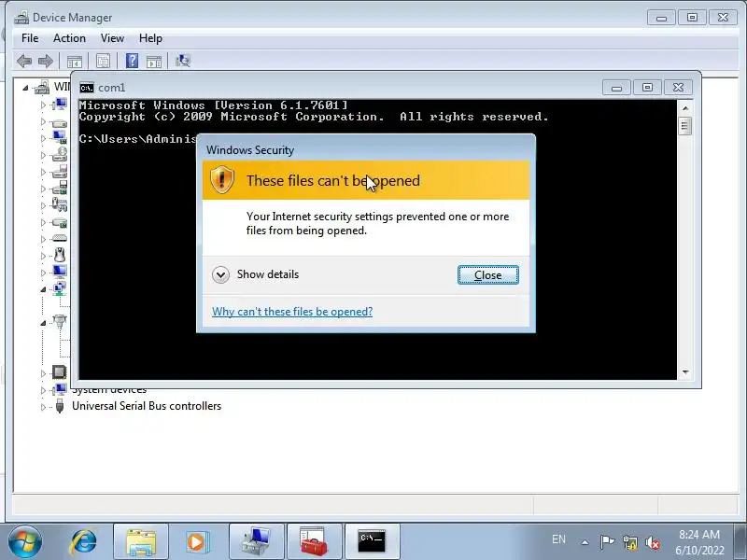747x560 pixels.
Task: Launch Internet Explorer from taskbar
Action: tap(84, 542)
